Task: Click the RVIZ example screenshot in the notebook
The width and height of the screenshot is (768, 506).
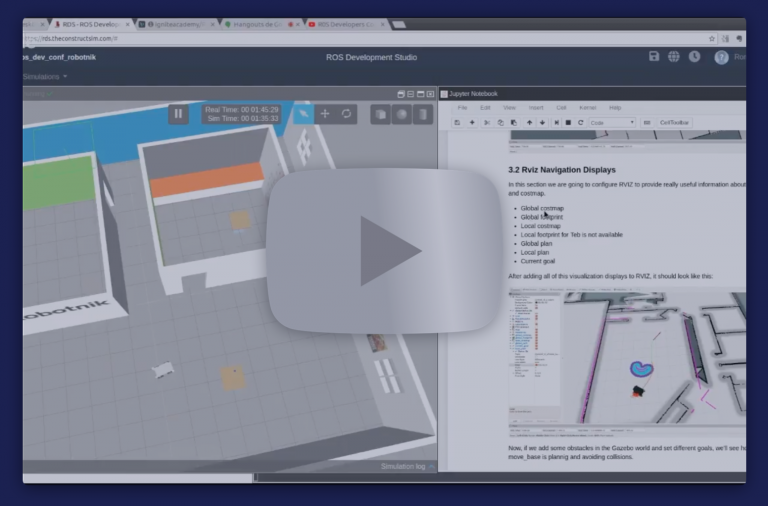Action: coord(627,361)
